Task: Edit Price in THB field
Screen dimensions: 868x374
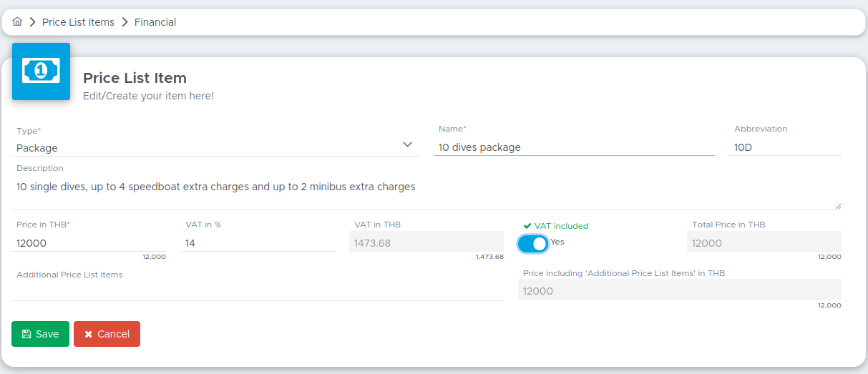Action: point(89,243)
